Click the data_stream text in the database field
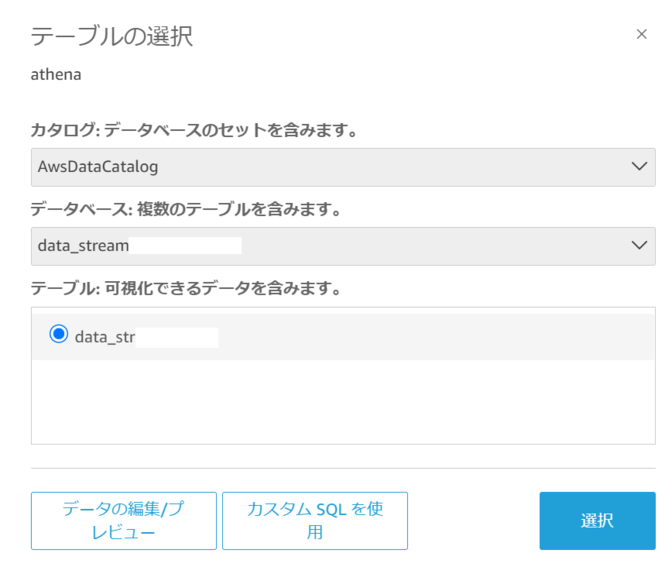Image resolution: width=672 pixels, height=567 pixels. [x=82, y=245]
